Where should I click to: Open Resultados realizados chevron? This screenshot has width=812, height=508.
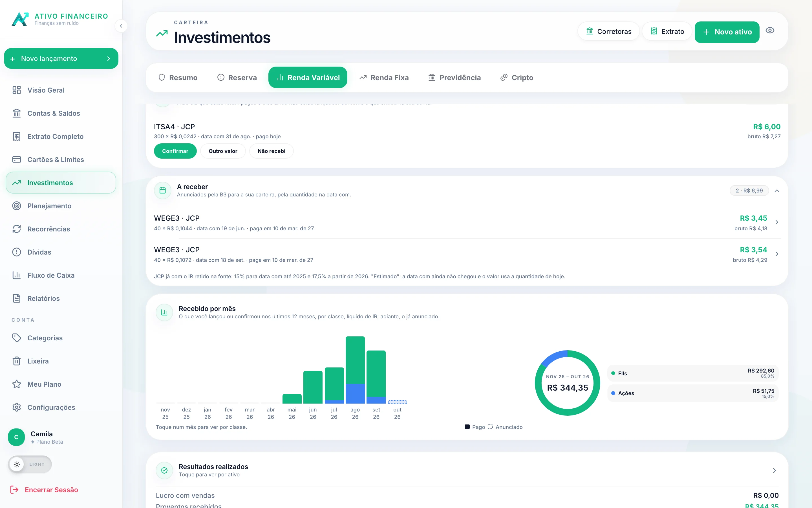(775, 470)
